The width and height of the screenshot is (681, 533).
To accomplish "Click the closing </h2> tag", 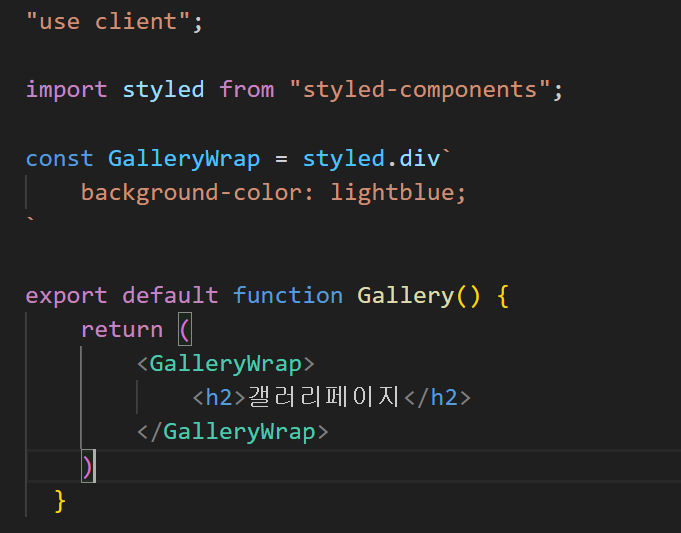I will coord(437,398).
